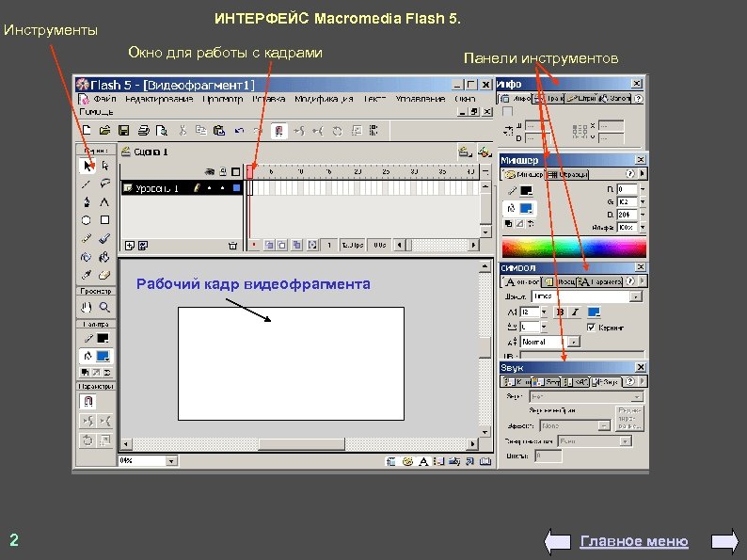Click the Edit Symbols icon

point(485,152)
